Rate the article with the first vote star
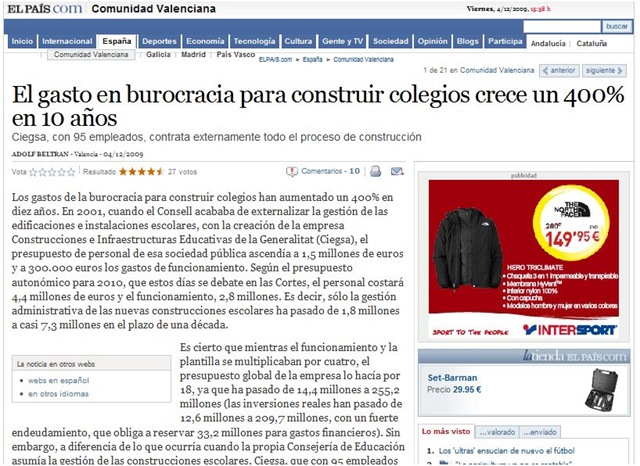Viewport: 640px width, 466px height. click(33, 172)
